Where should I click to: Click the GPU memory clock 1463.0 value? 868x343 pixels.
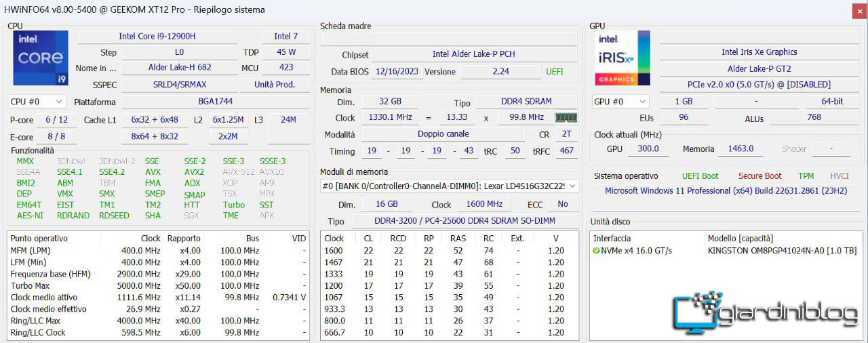pyautogui.click(x=741, y=148)
